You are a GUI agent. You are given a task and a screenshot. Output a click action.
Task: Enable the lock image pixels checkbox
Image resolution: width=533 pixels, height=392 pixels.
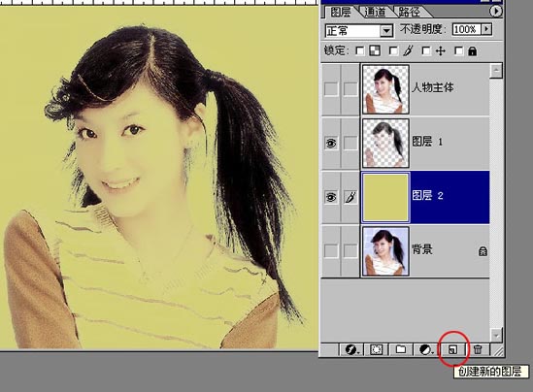(393, 51)
